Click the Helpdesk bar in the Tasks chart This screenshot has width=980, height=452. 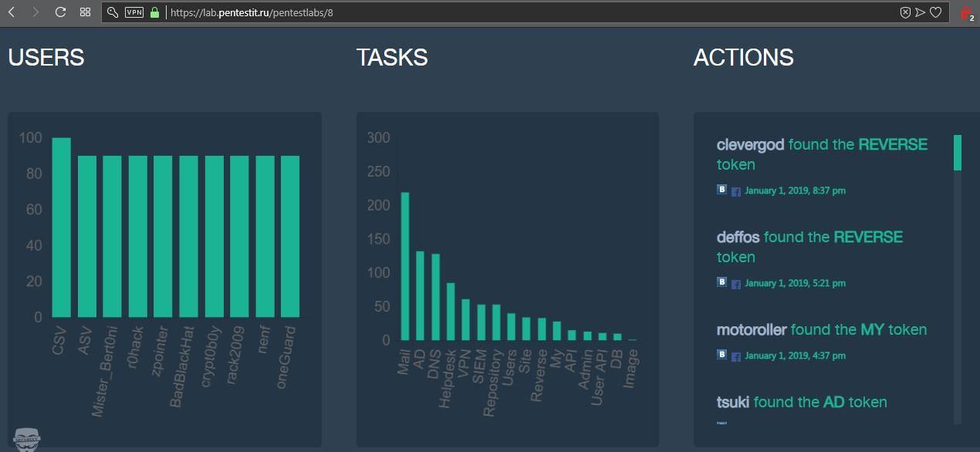(x=451, y=311)
